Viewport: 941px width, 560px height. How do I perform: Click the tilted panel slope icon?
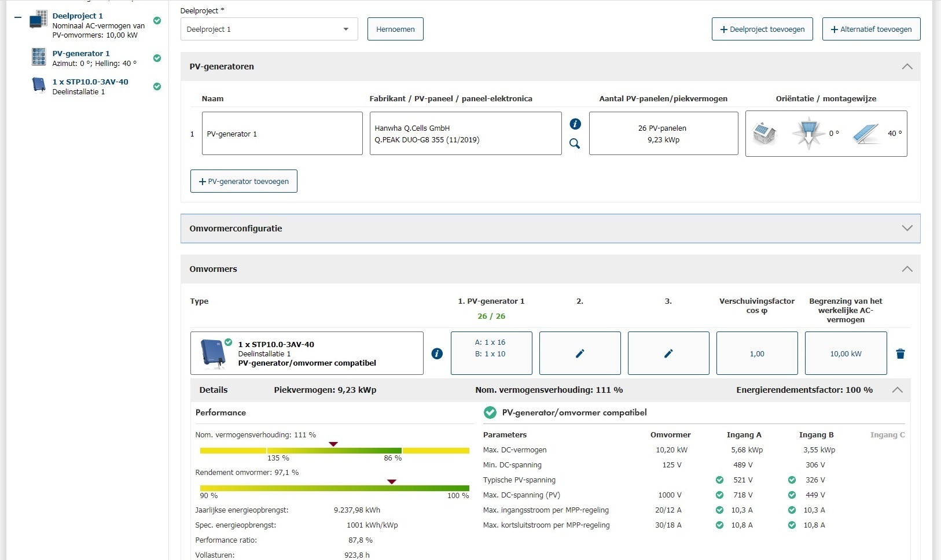[x=866, y=134]
